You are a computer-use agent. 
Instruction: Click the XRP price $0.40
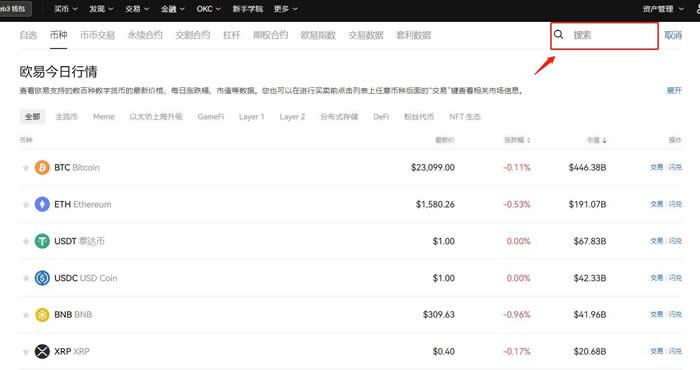[x=444, y=352]
